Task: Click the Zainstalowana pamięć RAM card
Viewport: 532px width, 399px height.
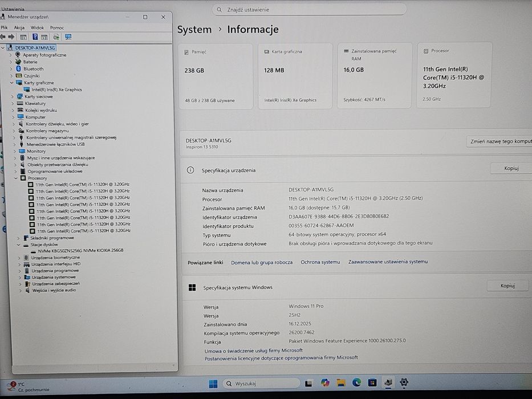Action: (374, 75)
